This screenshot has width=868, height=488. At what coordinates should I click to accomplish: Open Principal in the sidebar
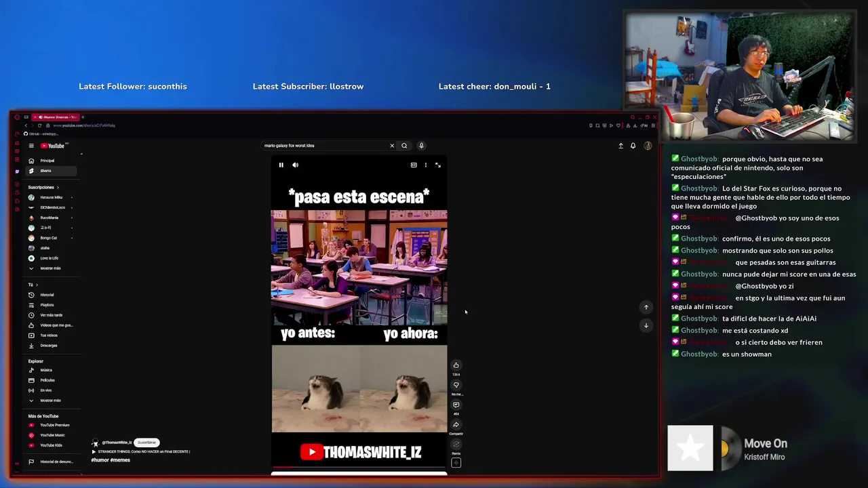click(52, 161)
